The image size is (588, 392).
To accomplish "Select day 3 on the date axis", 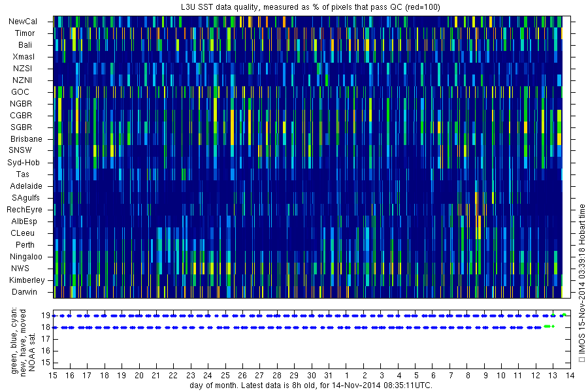I will 382,376.
